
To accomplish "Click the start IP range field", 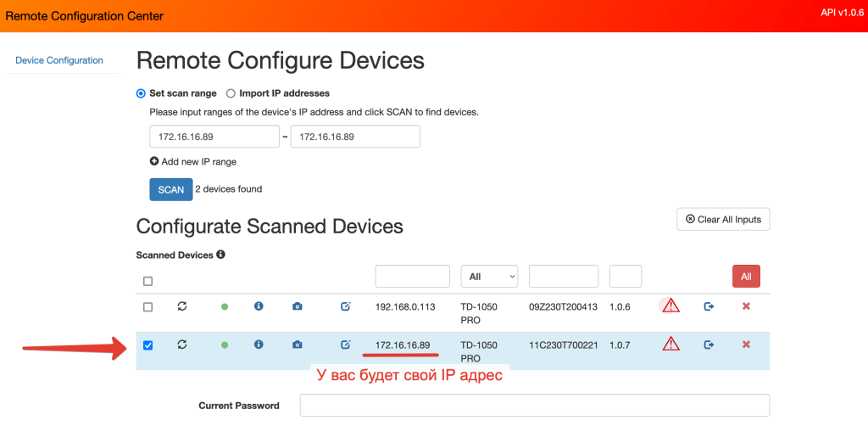I will pyautogui.click(x=214, y=137).
